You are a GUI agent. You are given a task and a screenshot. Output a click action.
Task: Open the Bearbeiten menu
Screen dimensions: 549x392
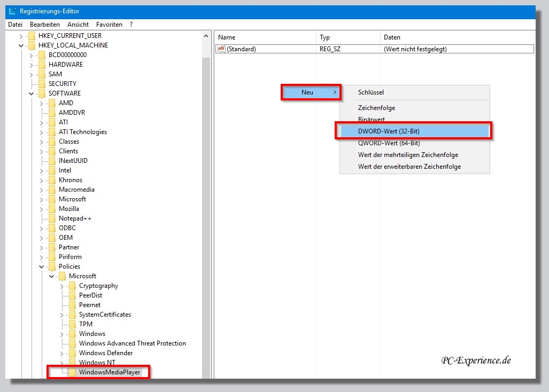click(x=45, y=25)
